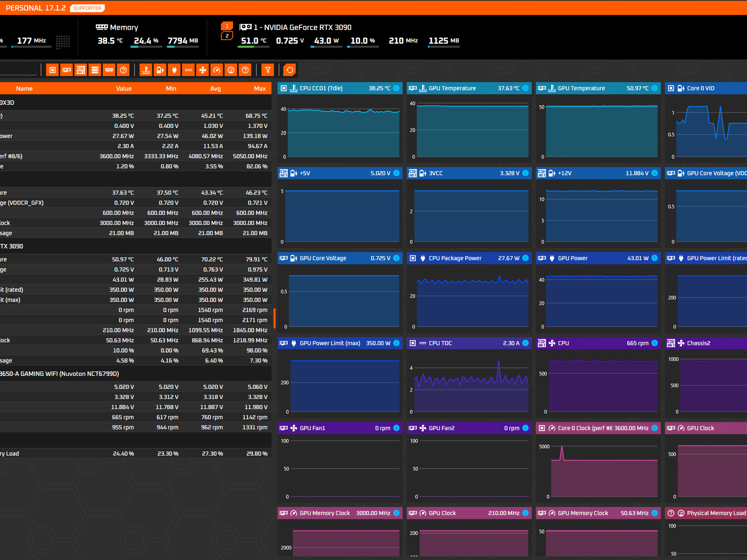Toggle the storage drives filter icon
The height and width of the screenshot is (560, 747).
pyautogui.click(x=95, y=70)
